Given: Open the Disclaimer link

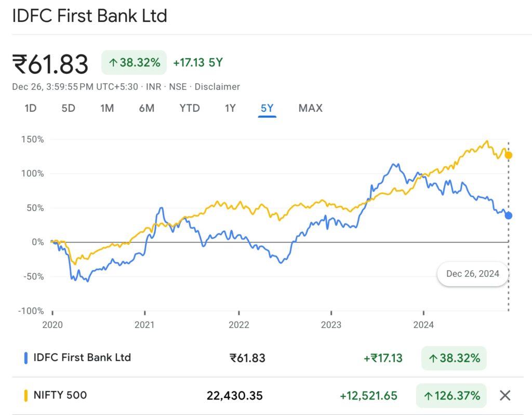Looking at the screenshot, I should pos(217,87).
